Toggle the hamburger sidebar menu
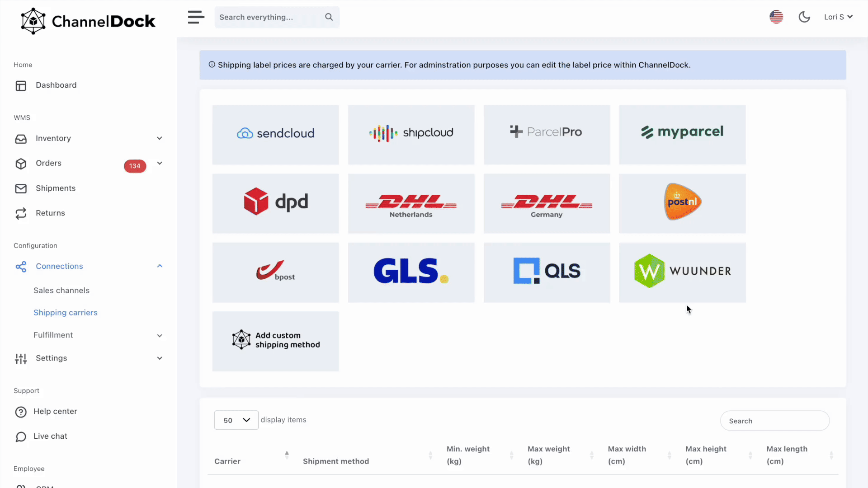Viewport: 868px width, 488px height. click(x=196, y=17)
